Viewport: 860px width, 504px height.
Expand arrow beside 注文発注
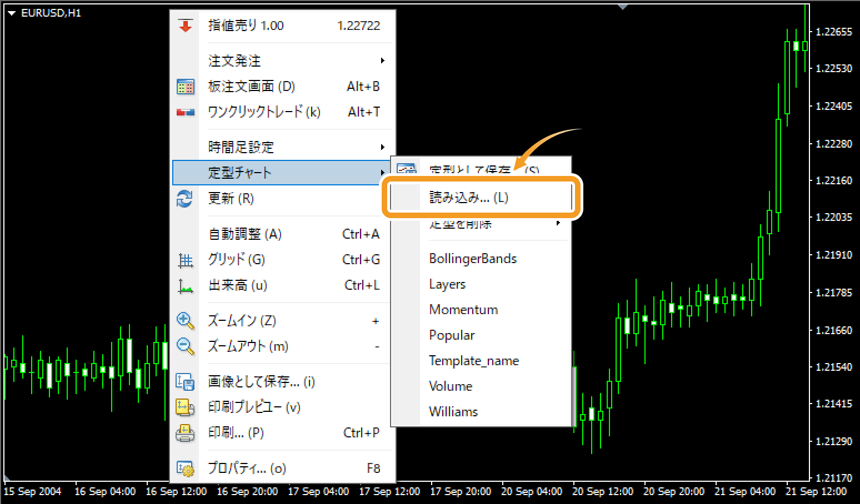(383, 61)
